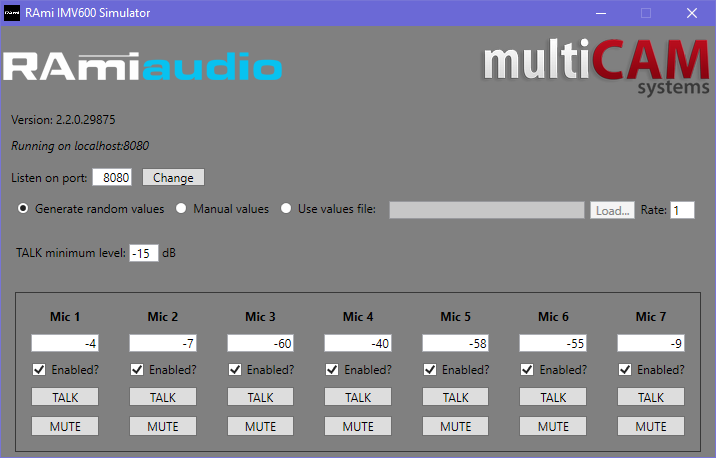The height and width of the screenshot is (458, 716).
Task: Minimize the Simulator window
Action: click(601, 13)
